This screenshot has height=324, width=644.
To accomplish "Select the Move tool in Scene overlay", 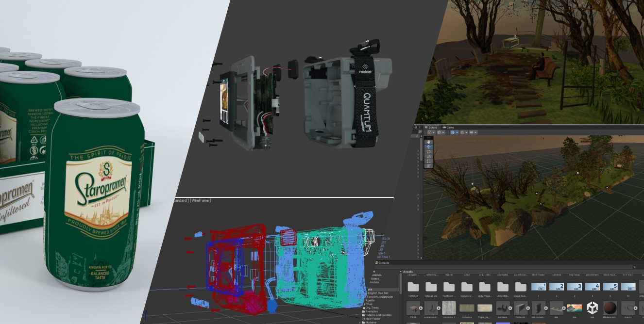I will tap(428, 146).
